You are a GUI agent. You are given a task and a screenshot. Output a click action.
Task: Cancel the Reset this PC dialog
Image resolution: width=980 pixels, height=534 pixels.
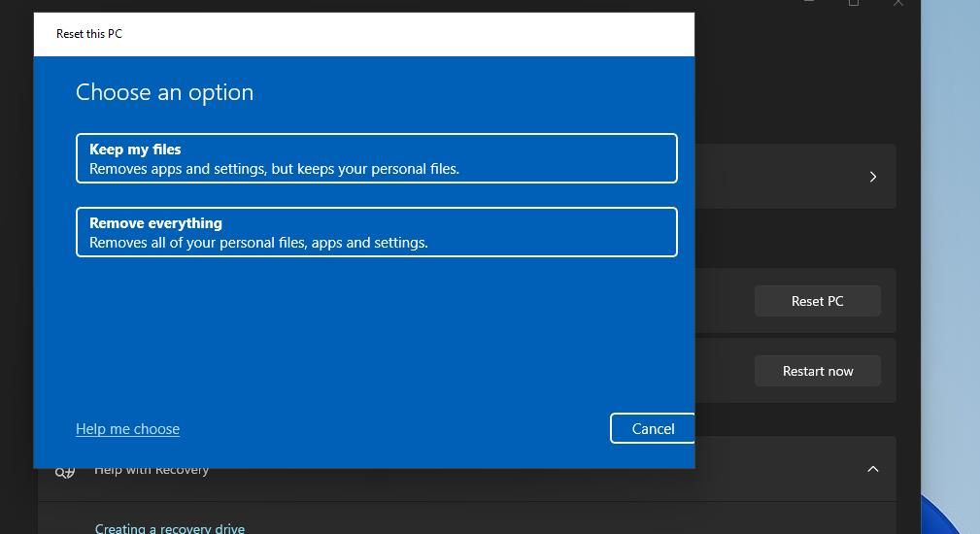tap(652, 428)
